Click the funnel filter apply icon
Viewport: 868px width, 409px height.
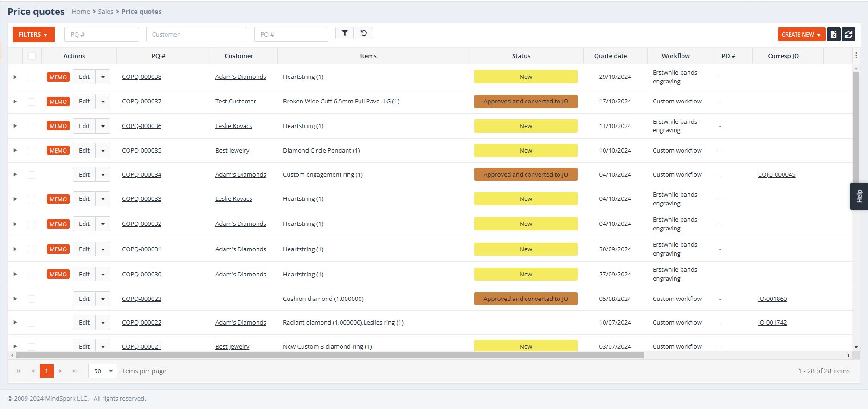pyautogui.click(x=344, y=33)
